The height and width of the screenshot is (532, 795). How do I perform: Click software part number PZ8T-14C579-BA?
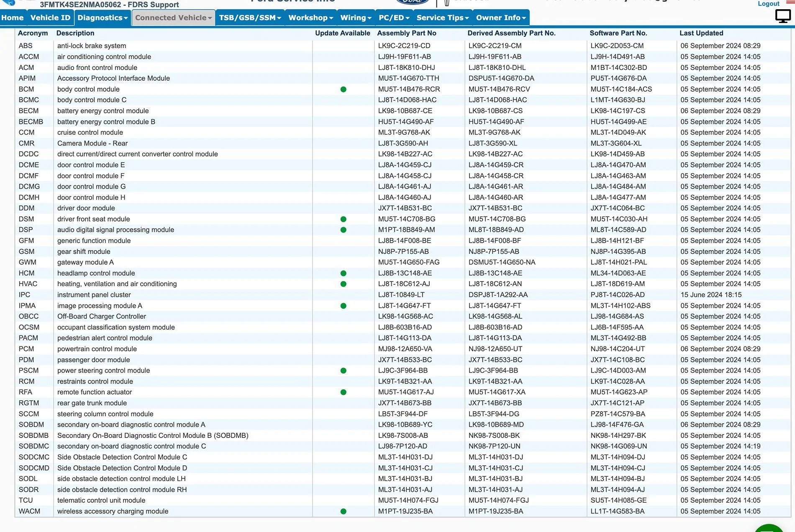pos(618,414)
